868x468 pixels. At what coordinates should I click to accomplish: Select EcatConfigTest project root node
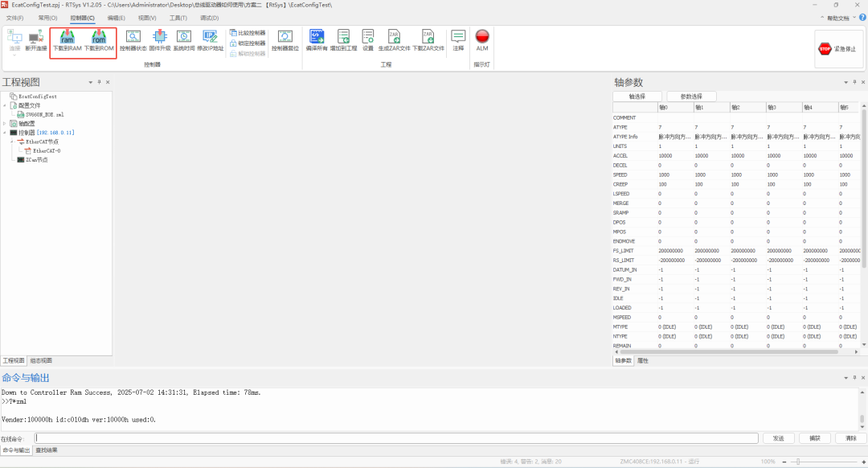click(38, 96)
